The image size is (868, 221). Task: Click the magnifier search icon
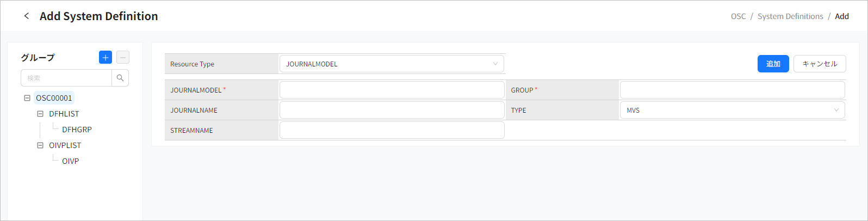coord(120,78)
